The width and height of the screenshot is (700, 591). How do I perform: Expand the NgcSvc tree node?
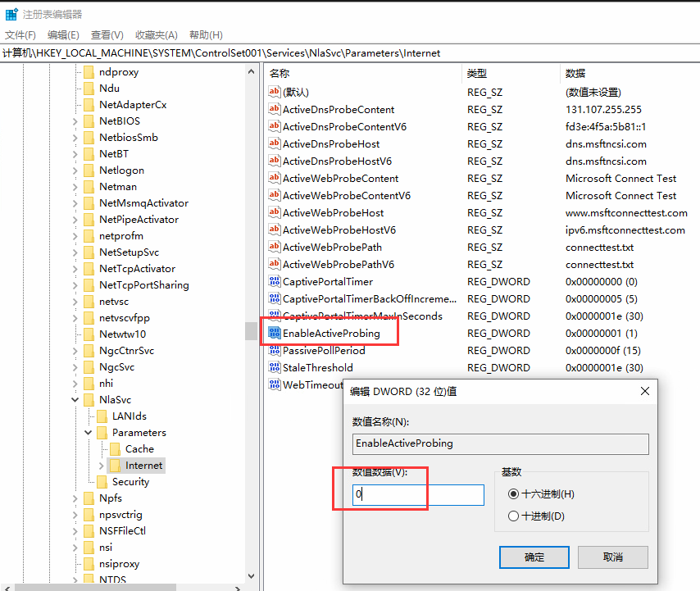click(x=75, y=367)
